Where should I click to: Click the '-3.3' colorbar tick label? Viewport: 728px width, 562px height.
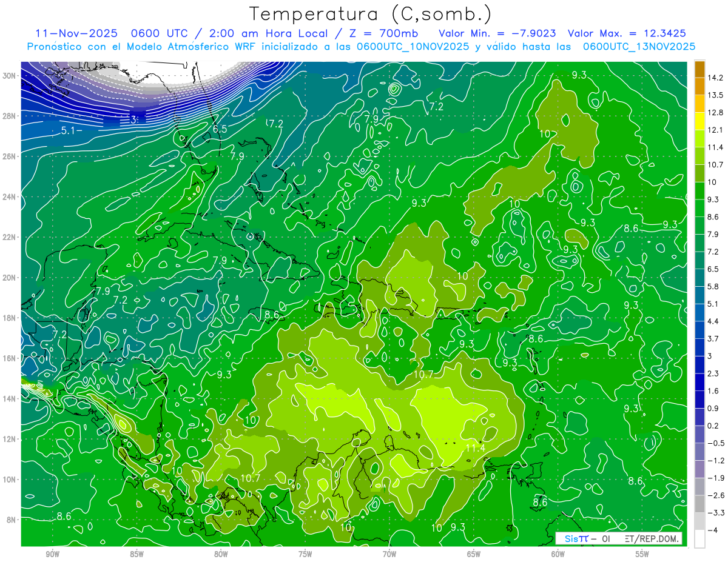pos(716,513)
